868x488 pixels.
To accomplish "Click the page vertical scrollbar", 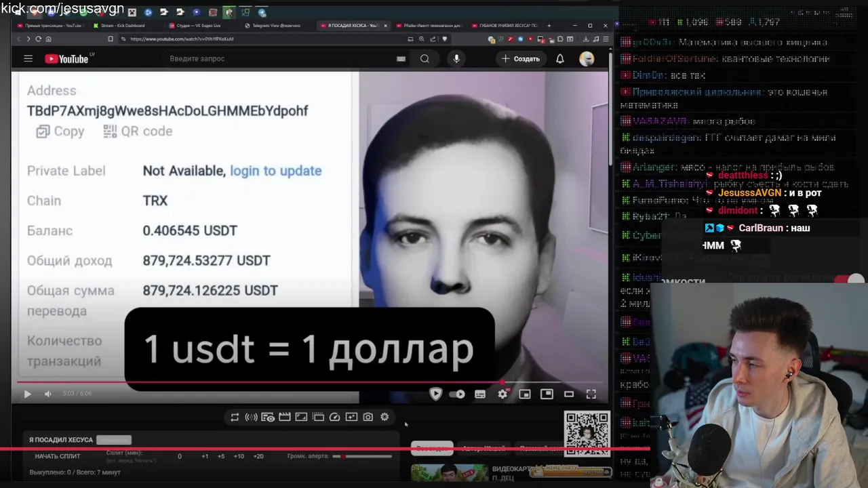I will [x=611, y=108].
